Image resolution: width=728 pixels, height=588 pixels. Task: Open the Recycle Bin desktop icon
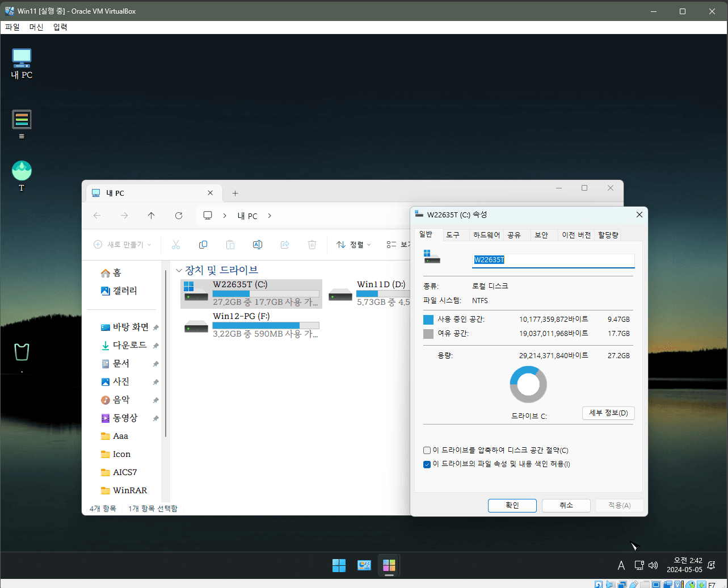[22, 352]
